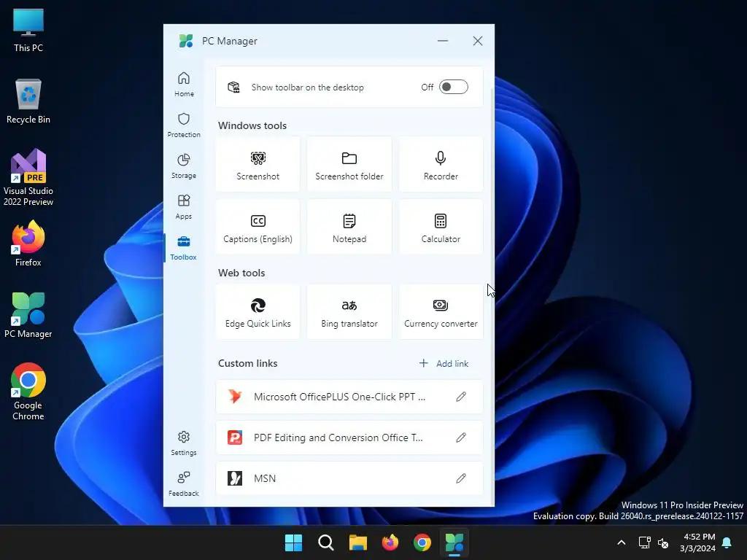Viewport: 747px width, 560px height.
Task: Select Visual Studio 2022 Preview shortcut
Action: 28,177
